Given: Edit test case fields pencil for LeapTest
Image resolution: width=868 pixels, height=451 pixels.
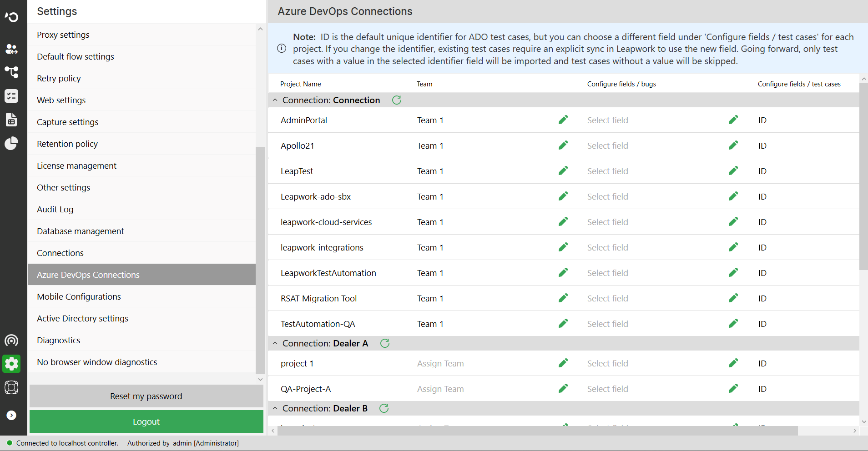Looking at the screenshot, I should pos(733,170).
